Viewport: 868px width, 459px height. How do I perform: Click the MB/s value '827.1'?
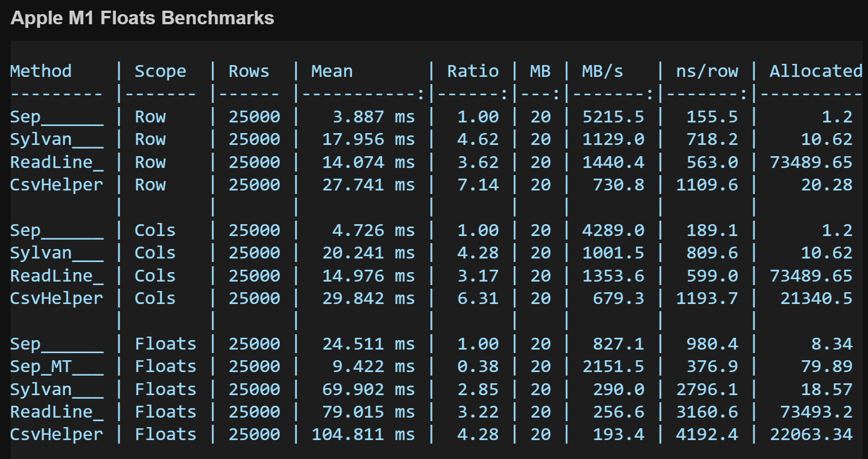pyautogui.click(x=618, y=344)
